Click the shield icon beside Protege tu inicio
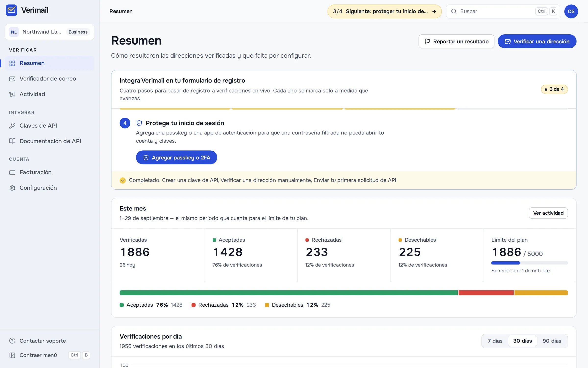 click(x=139, y=123)
